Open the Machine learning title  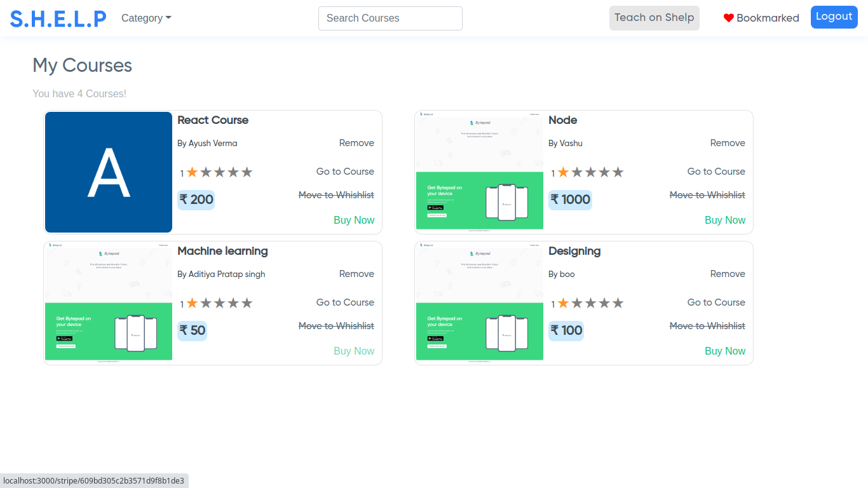point(222,251)
